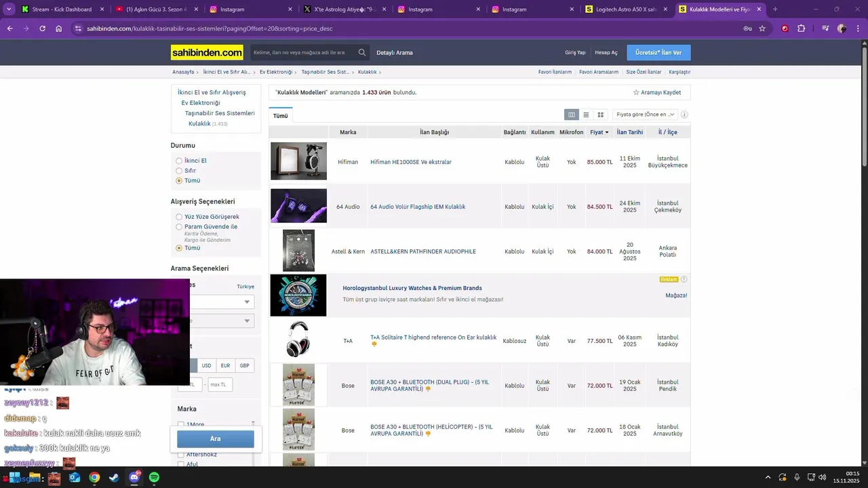The width and height of the screenshot is (868, 488).
Task: Click the Ara filter button
Action: tap(216, 439)
